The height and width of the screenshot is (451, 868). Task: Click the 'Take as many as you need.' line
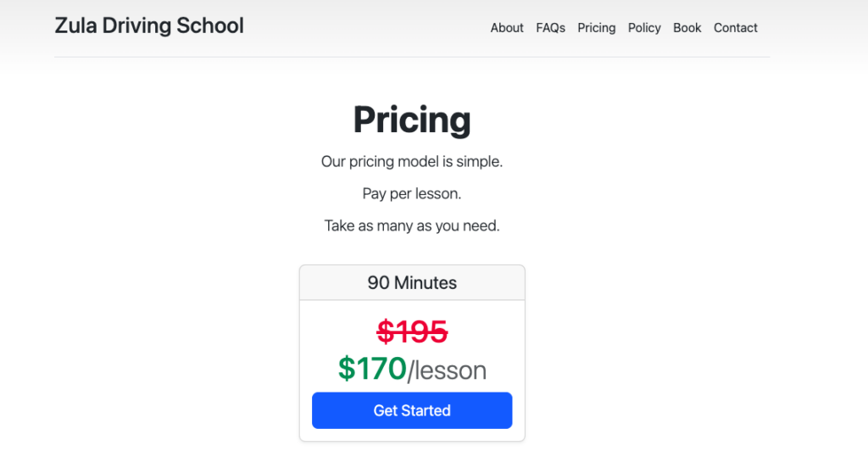click(x=412, y=226)
